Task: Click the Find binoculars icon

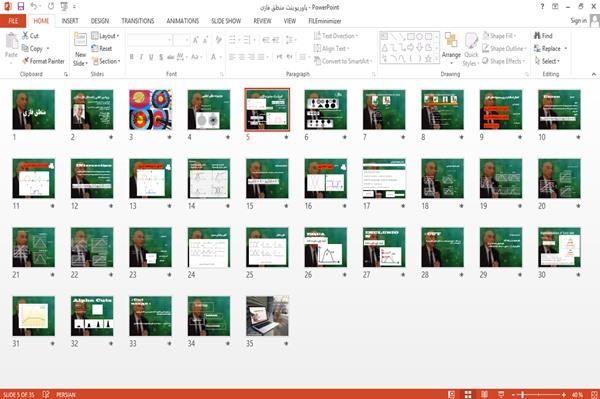Action: pos(538,36)
